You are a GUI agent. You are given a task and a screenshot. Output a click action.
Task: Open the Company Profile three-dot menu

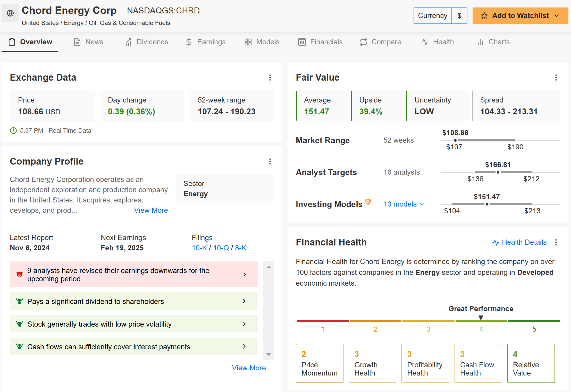[x=270, y=161]
